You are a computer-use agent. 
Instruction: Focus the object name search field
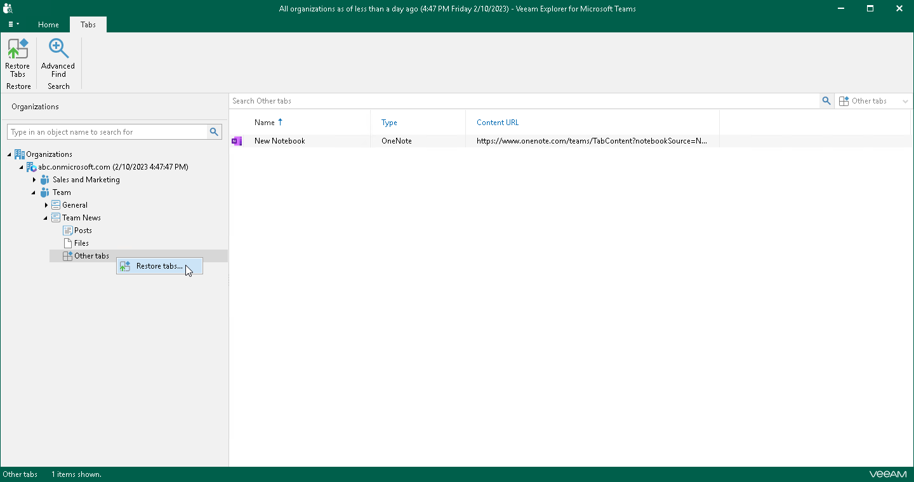tap(107, 132)
